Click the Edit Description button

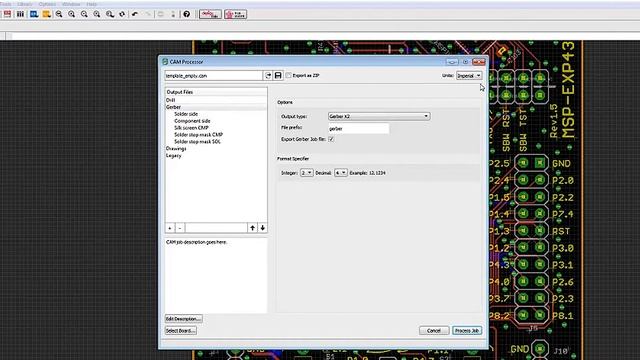click(x=183, y=319)
